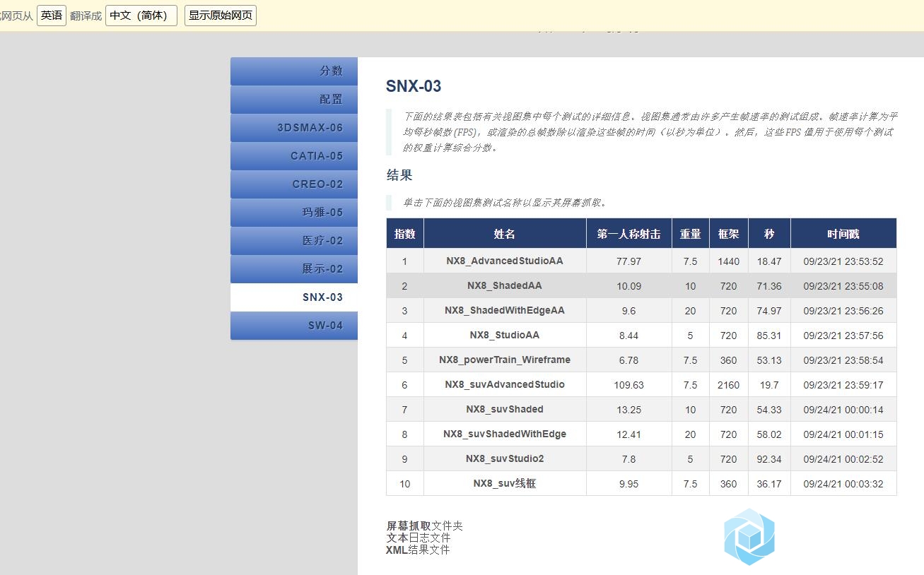
Task: Switch to the 3DSMAX-06 tab
Action: click(x=294, y=128)
